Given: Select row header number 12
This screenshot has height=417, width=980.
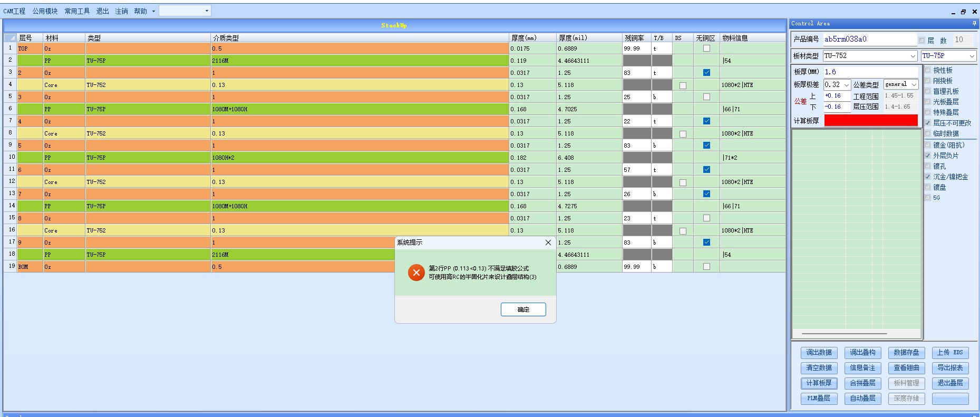Looking at the screenshot, I should [x=11, y=181].
